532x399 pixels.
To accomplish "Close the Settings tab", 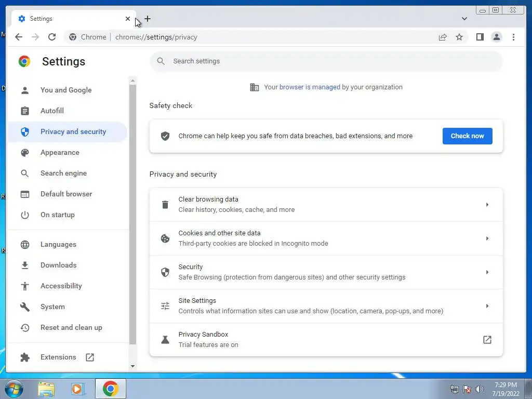I will (128, 19).
